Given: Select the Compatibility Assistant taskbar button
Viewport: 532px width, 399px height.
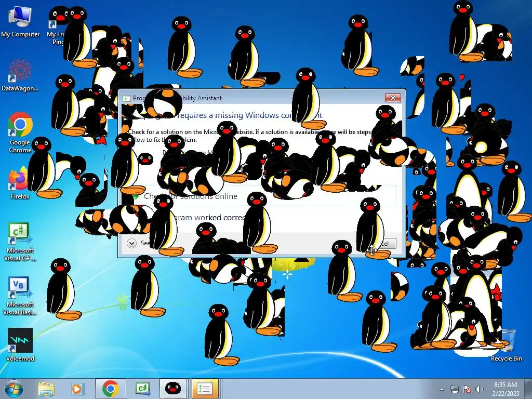Looking at the screenshot, I should pyautogui.click(x=205, y=389).
